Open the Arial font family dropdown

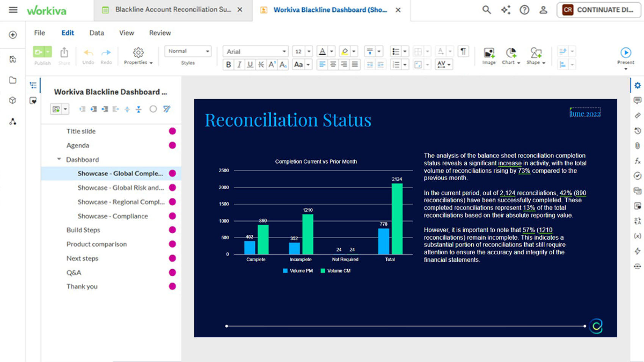point(255,51)
